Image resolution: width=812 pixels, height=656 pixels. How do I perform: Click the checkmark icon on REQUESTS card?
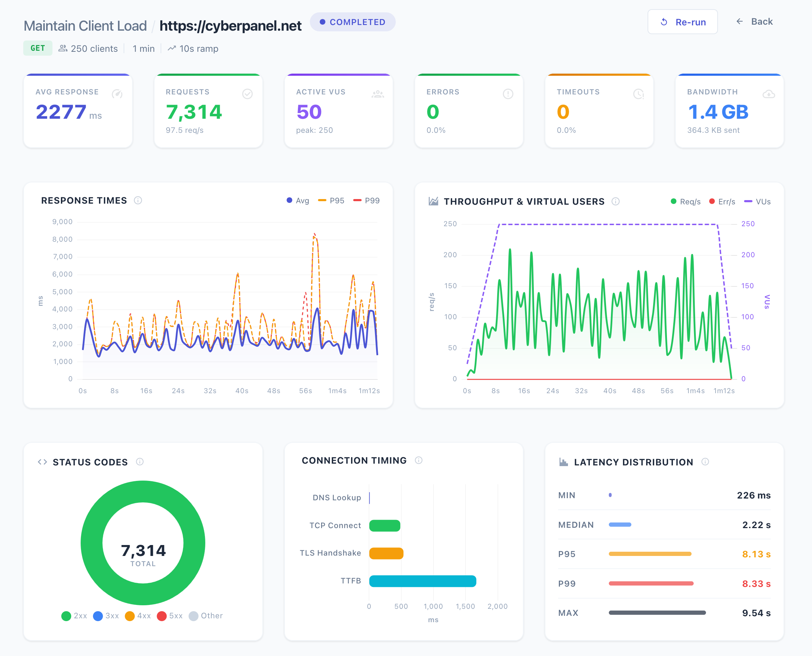248,94
